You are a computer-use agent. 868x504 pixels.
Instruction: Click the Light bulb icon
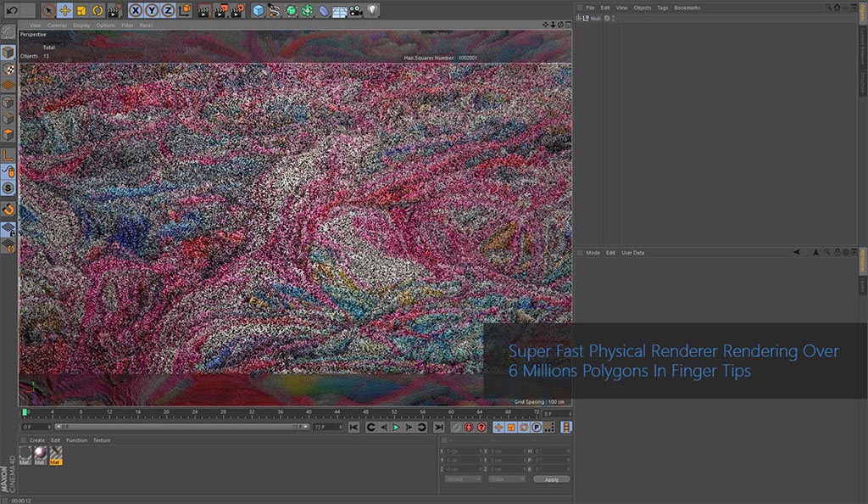click(x=372, y=11)
